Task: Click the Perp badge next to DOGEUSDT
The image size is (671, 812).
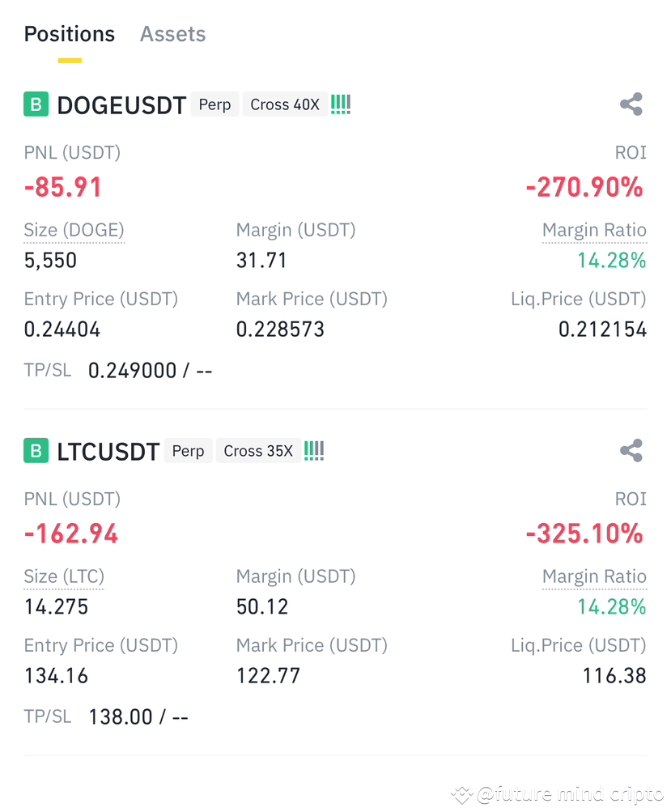Action: click(214, 104)
